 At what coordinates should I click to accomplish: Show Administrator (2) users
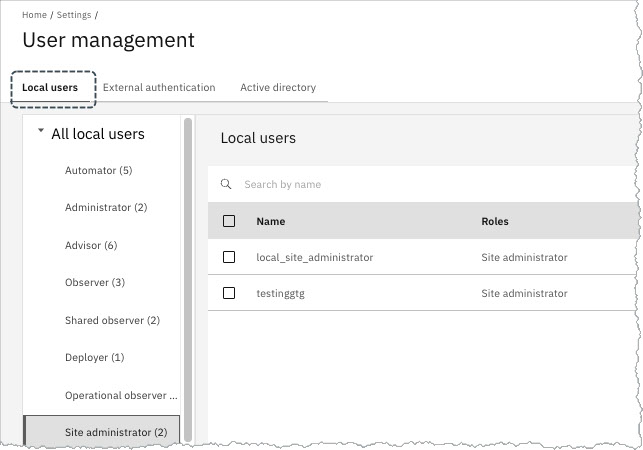pos(105,208)
